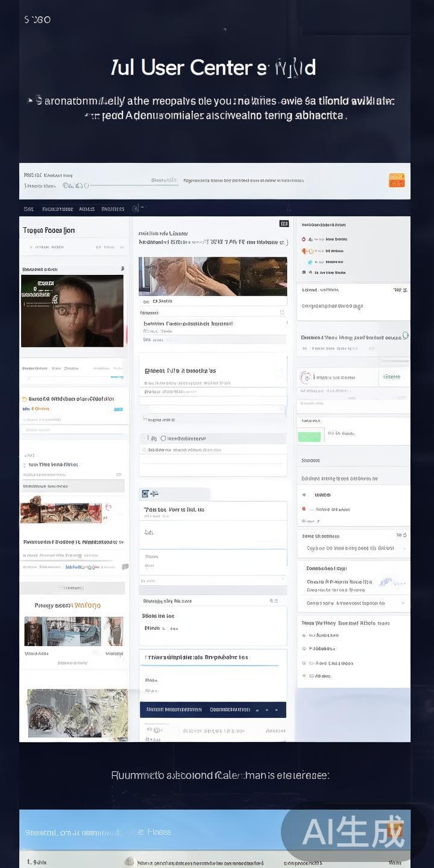
Task: Open the dropdown arrow under the center empty input
Action: tap(283, 578)
